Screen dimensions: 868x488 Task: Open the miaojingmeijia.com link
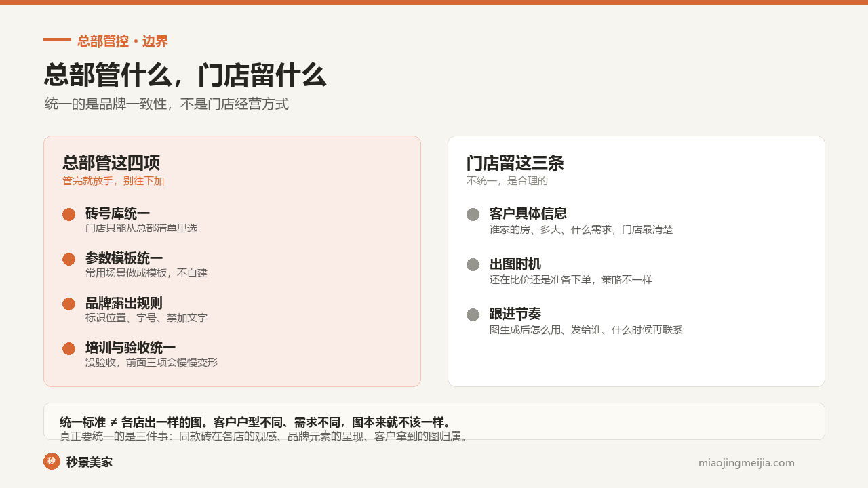(x=747, y=463)
